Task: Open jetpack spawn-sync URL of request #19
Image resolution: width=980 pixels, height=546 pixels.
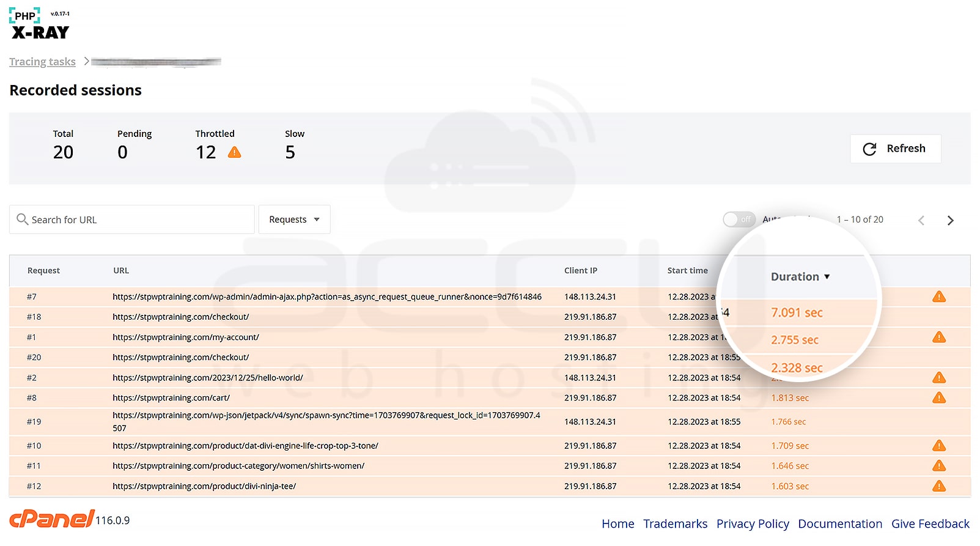Action: pyautogui.click(x=326, y=422)
